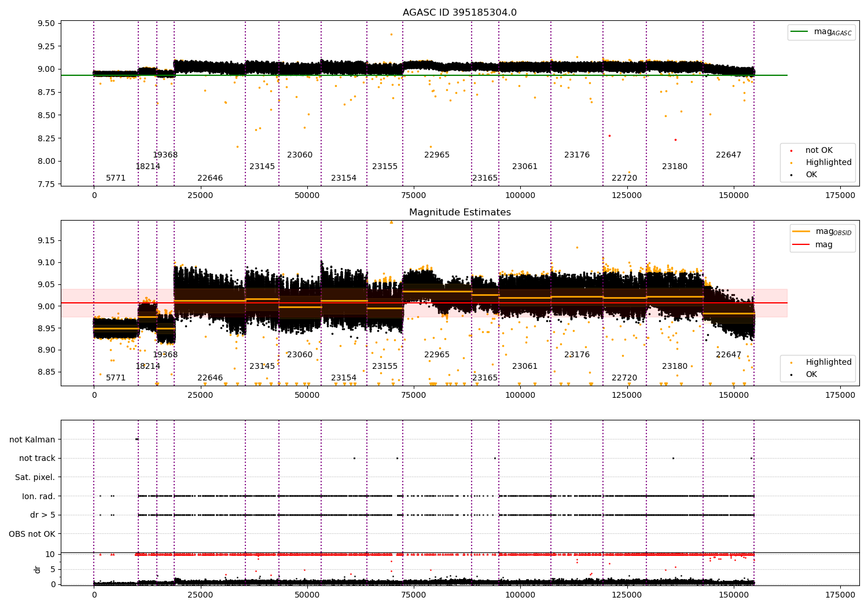The image size is (868, 608).
Task: Click OBSID label 23061 in the Magnitude Estimates plot
Action: tap(525, 367)
